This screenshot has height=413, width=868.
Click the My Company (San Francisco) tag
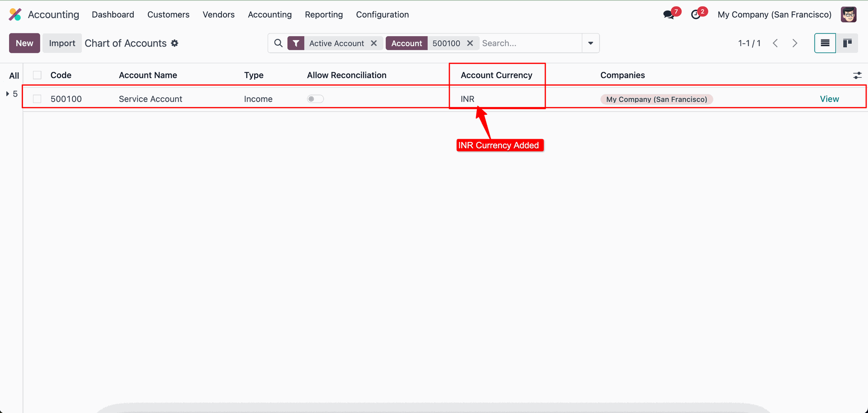[x=656, y=99]
